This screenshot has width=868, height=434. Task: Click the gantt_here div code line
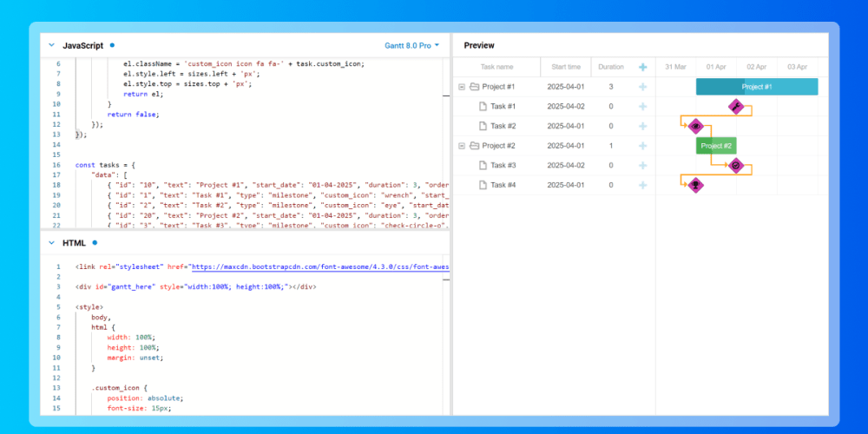point(195,286)
